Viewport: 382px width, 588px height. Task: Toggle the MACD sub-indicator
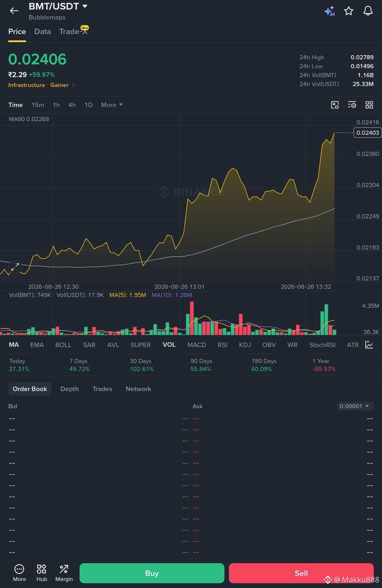[197, 345]
